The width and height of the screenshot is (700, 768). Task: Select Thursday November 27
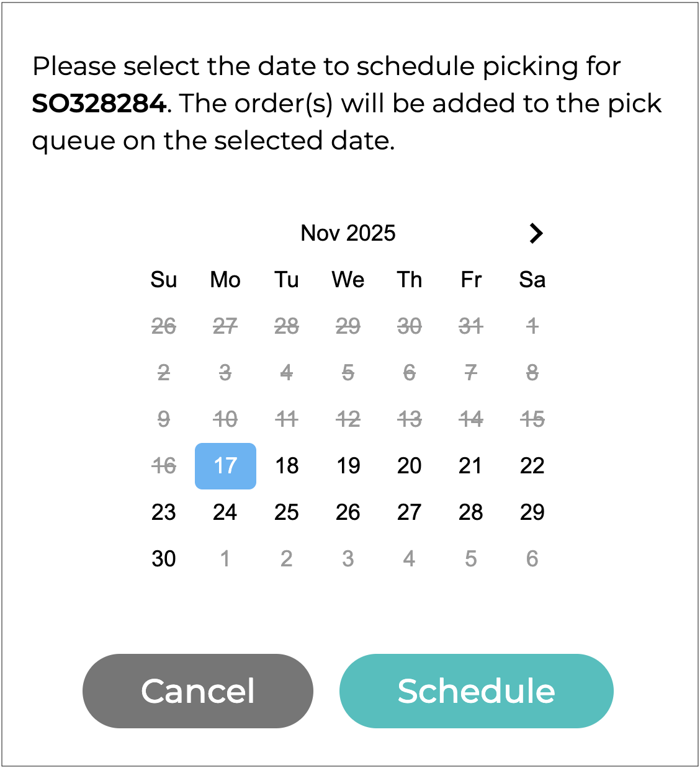tap(410, 512)
